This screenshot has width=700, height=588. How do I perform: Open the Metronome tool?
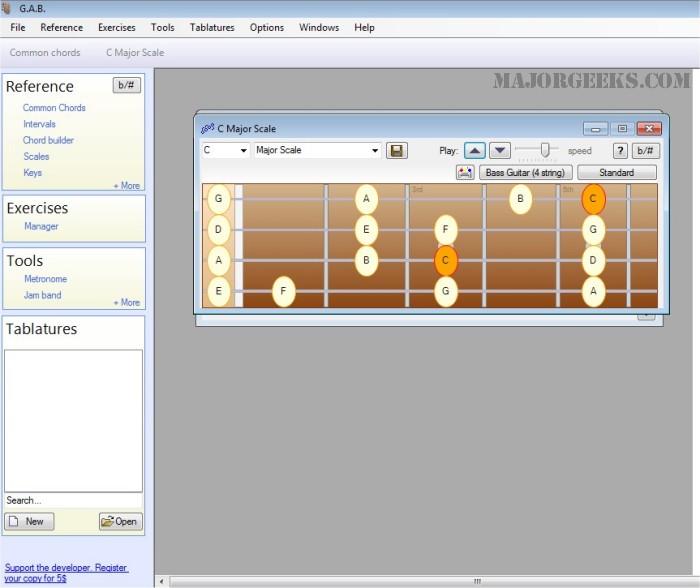[46, 279]
